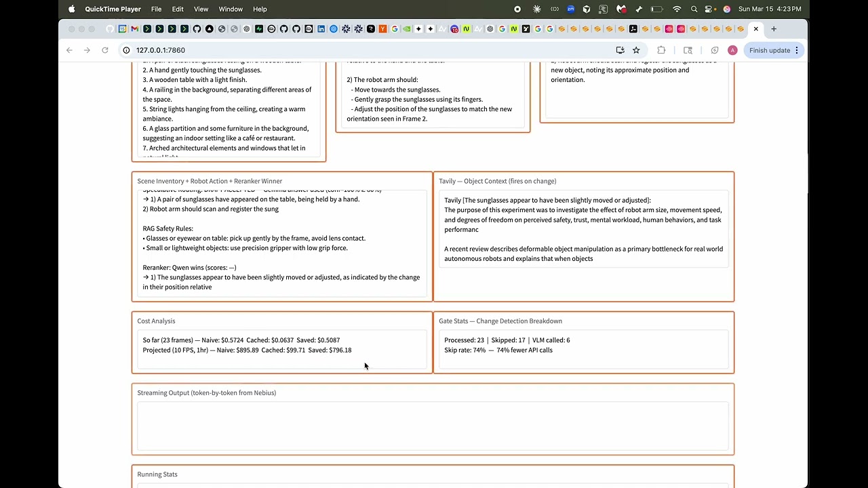Open the Apple menu
Viewport: 868px width, 488px height.
click(71, 9)
